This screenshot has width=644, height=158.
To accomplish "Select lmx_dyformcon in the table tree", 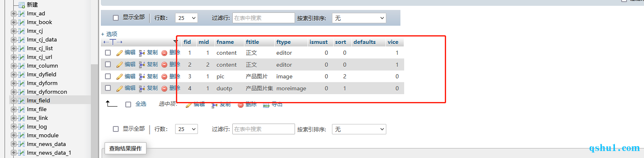I will click(x=47, y=92).
